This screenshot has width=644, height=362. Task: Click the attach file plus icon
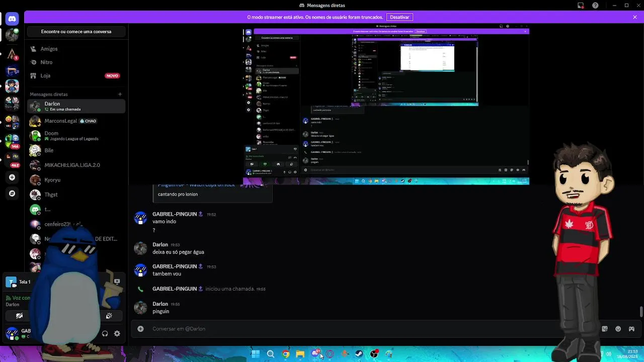coord(140,329)
